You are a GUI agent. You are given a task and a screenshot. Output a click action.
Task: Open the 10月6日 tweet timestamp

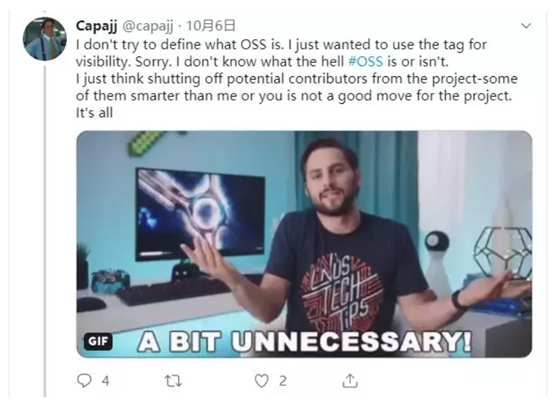(x=211, y=25)
